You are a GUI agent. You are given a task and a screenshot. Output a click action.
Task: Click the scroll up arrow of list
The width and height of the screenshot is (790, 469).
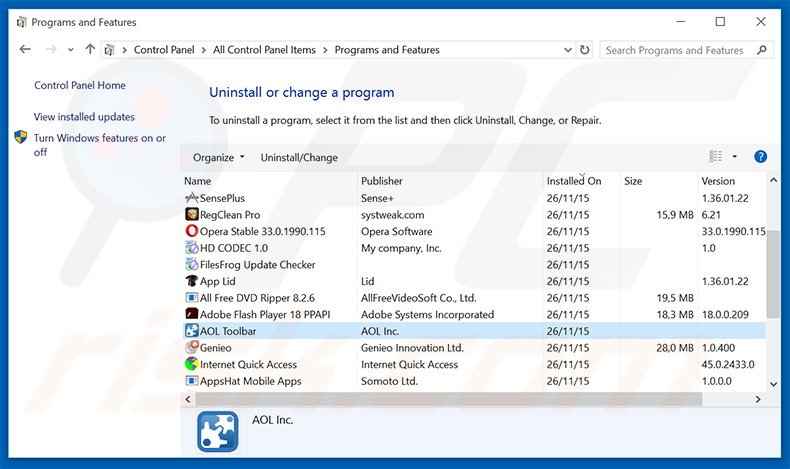773,180
